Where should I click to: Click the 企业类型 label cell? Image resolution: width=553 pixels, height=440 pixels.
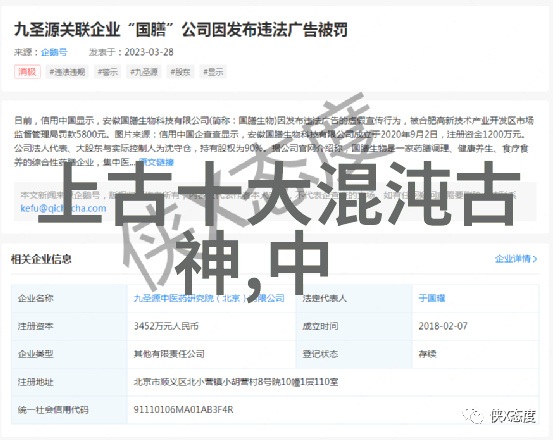coord(69,354)
